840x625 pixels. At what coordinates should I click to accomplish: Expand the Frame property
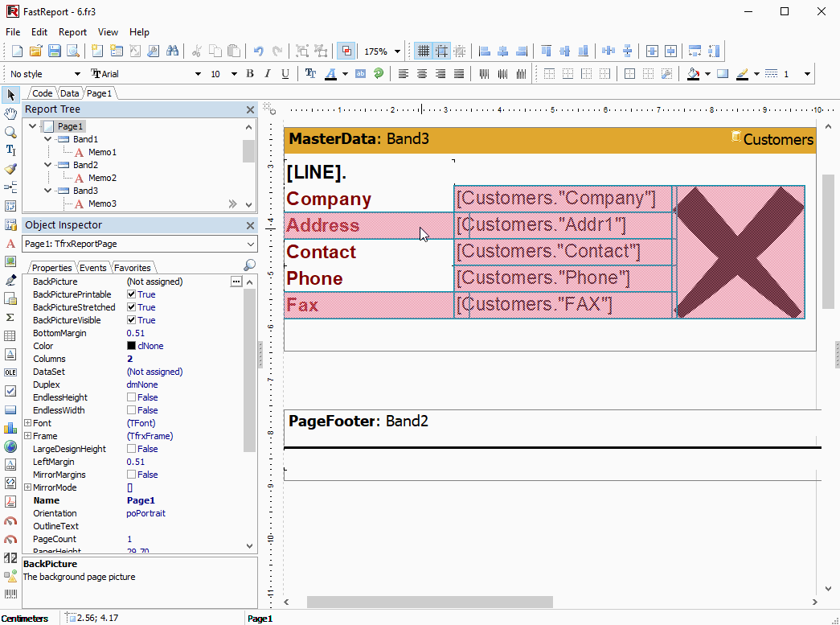[x=28, y=436]
